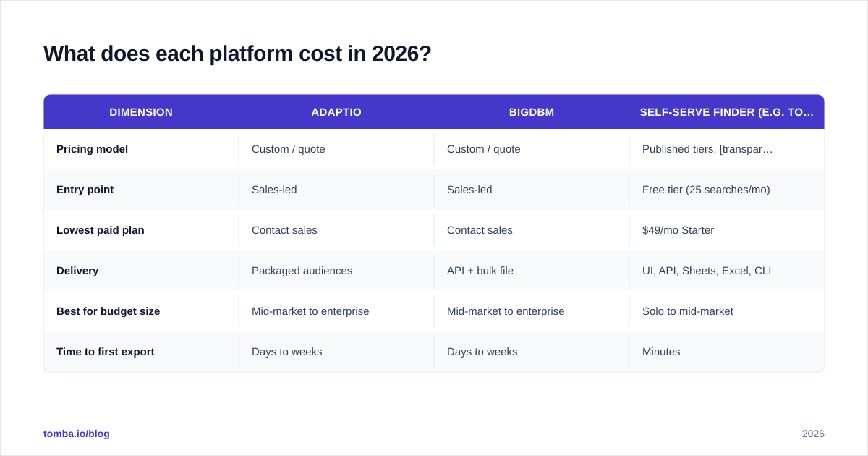Click the heading 'What does each platform cost in 2026?'
This screenshot has height=456, width=868.
(237, 54)
